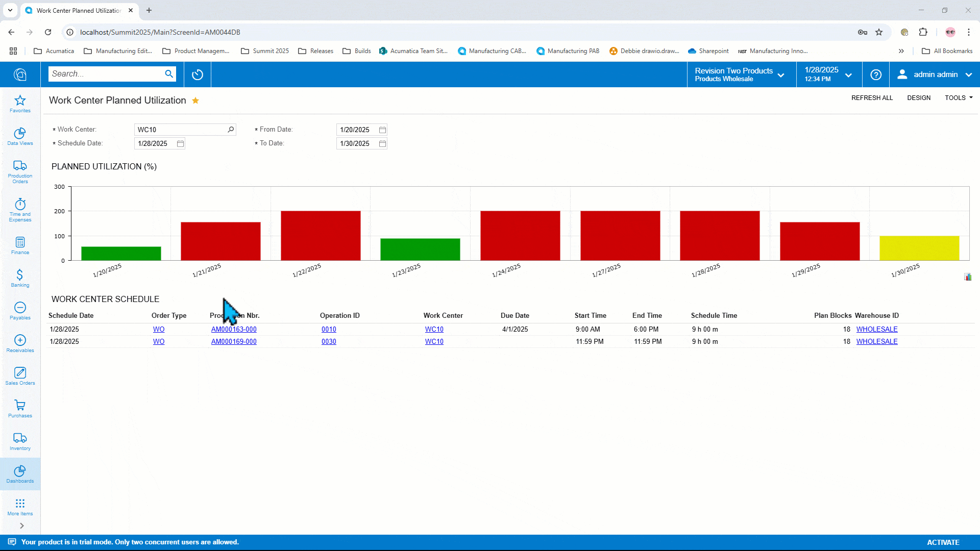Open production order AM000169-000
Screen dimensions: 980x551
(x=234, y=341)
